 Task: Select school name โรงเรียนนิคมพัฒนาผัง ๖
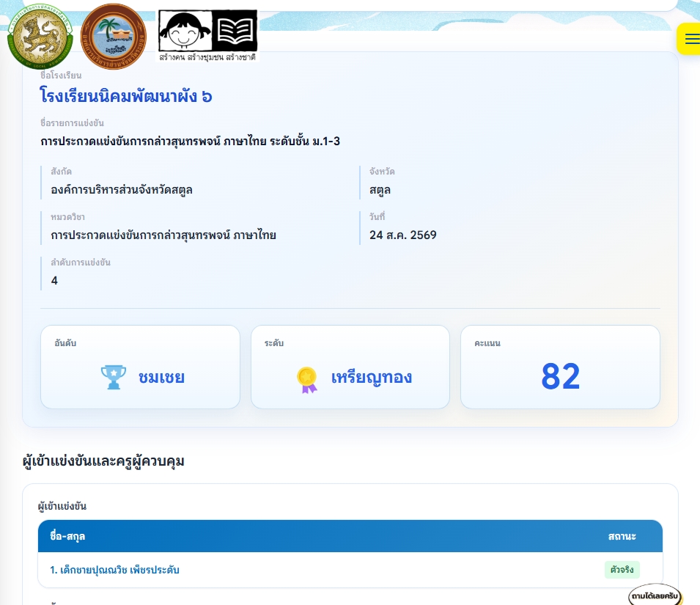(x=126, y=96)
